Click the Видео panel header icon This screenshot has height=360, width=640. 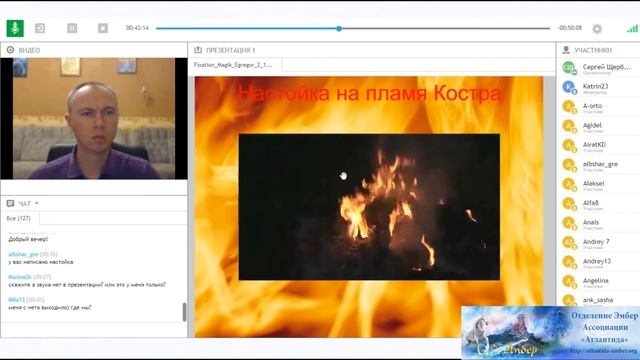pyautogui.click(x=10, y=50)
